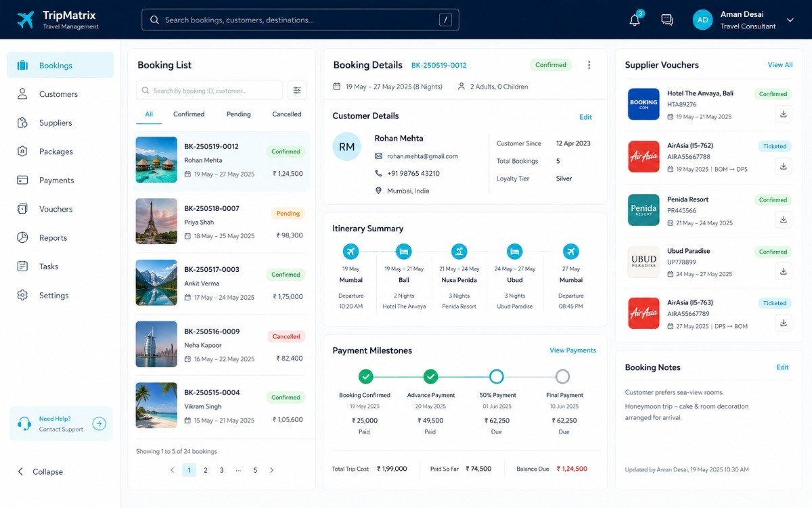Open Reports in the sidebar
812x508 pixels.
(60, 237)
